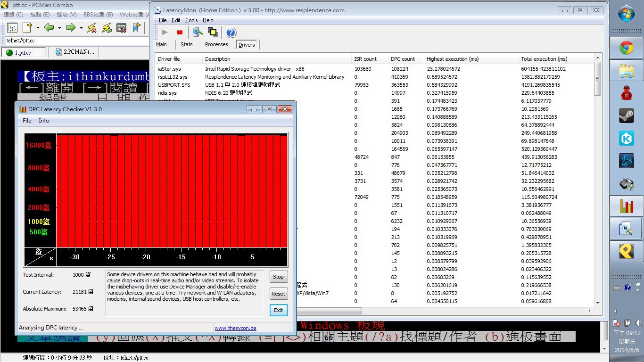Start monitoring with LatencyMon play button

pyautogui.click(x=165, y=32)
